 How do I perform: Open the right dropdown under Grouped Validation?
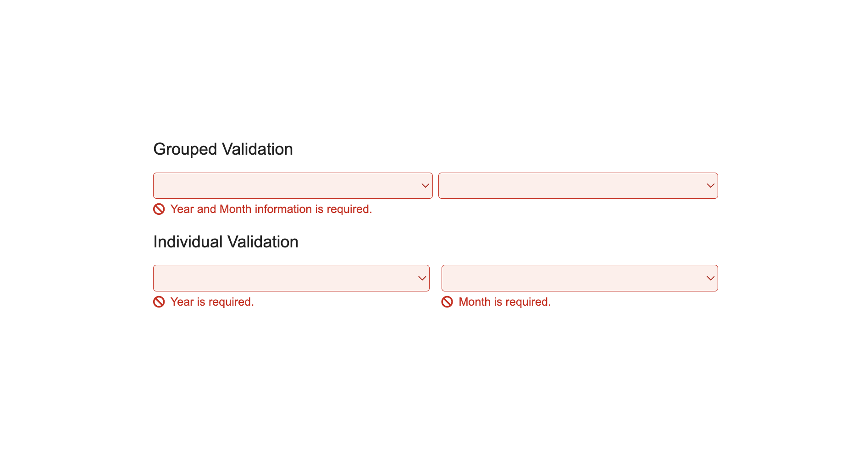pyautogui.click(x=578, y=186)
